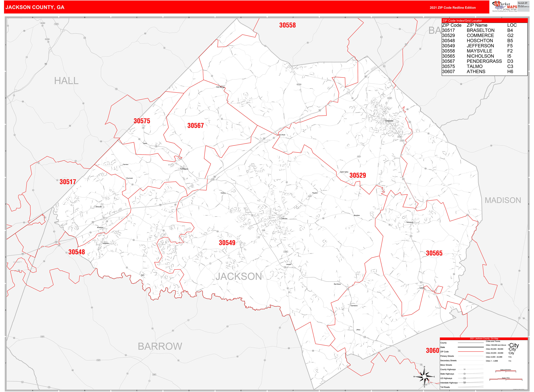
Task: Click the State Highways circle icon in legend
Action: pos(464,374)
